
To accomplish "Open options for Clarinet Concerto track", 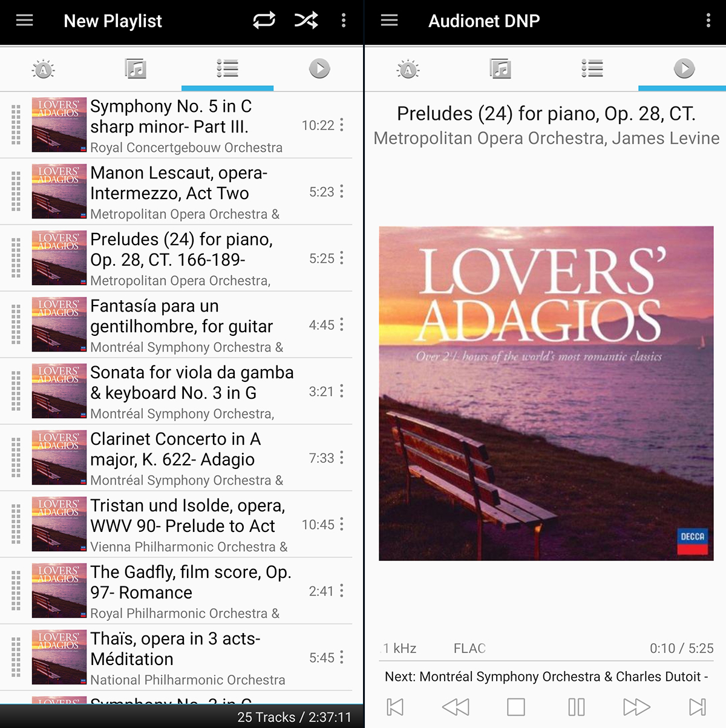I will pyautogui.click(x=342, y=458).
